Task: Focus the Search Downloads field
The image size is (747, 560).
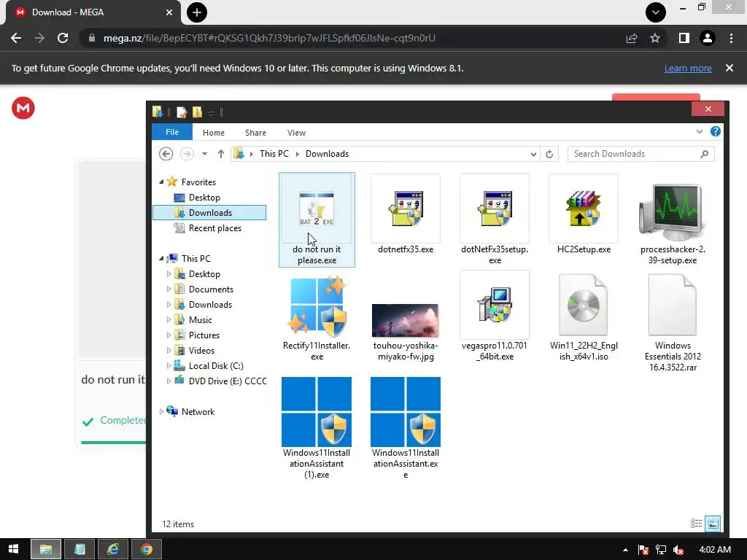Action: click(x=640, y=154)
